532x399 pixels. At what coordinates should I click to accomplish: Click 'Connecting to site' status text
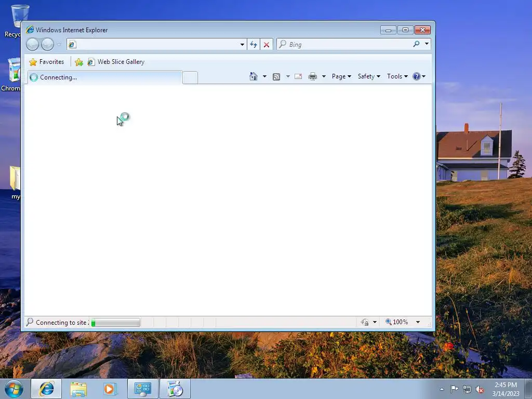pyautogui.click(x=61, y=323)
